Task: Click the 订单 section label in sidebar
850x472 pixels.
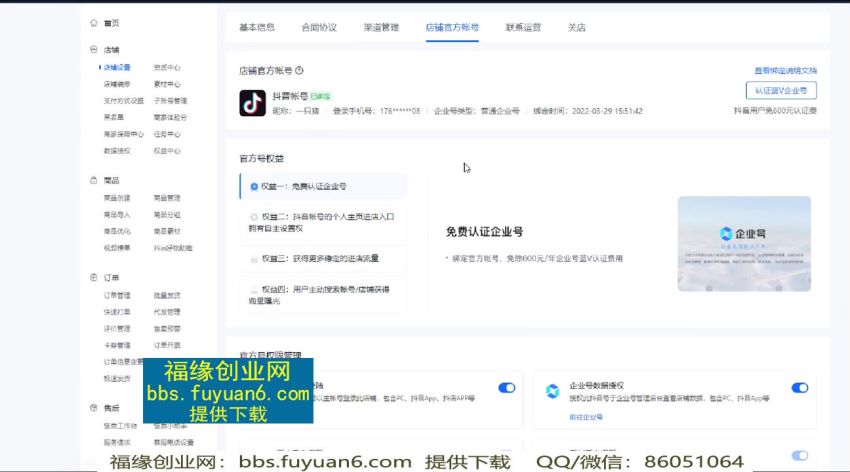Action: [111, 277]
